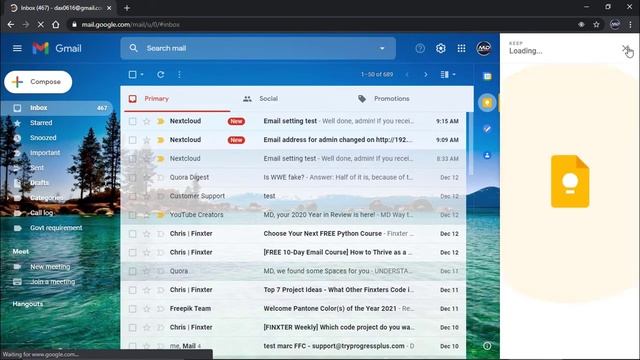Viewport: 640px width, 360px height.
Task: Open the Snoozed folder
Action: click(x=43, y=138)
